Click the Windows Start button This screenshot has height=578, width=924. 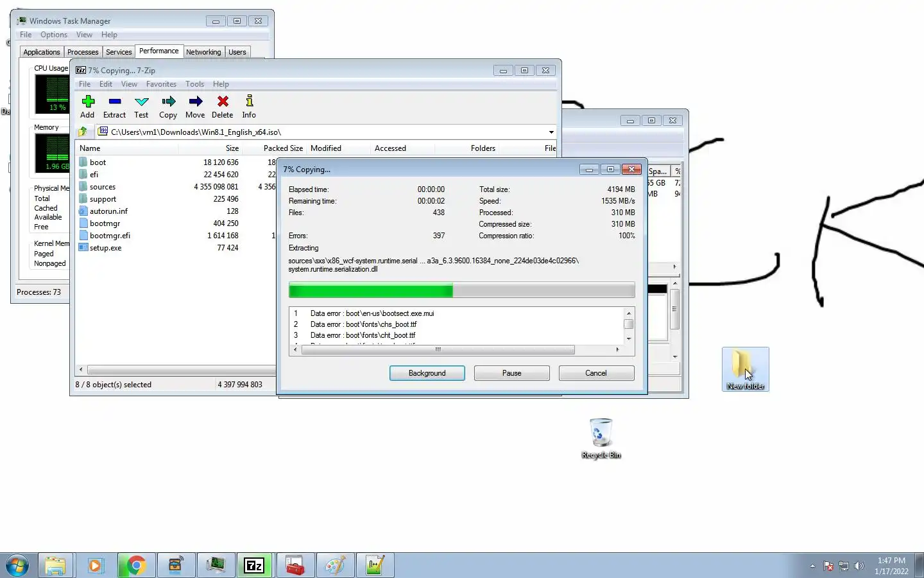[17, 566]
